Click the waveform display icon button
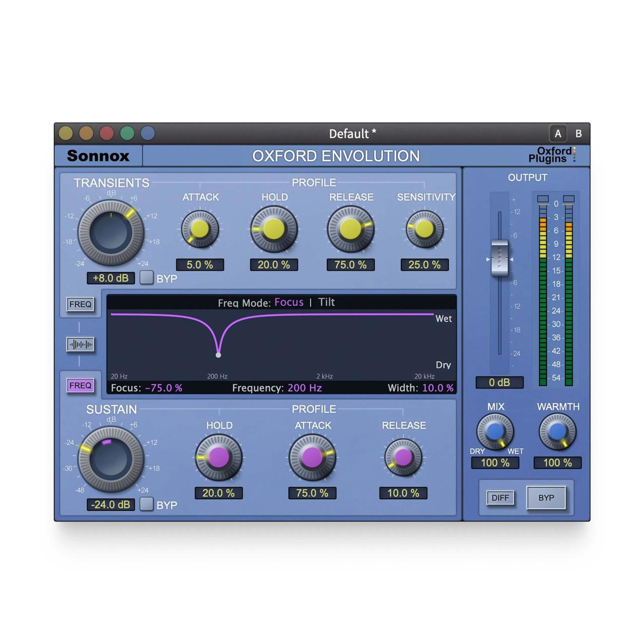This screenshot has height=644, width=644. [x=80, y=344]
